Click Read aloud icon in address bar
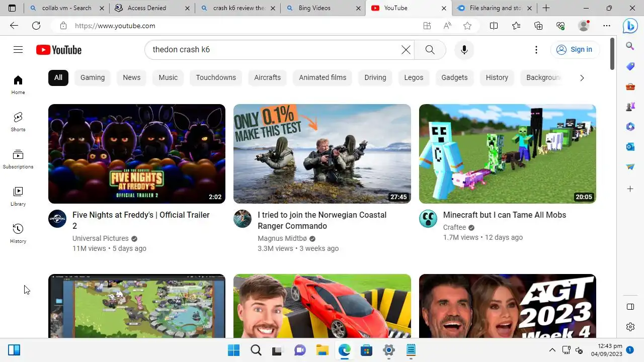 (447, 26)
